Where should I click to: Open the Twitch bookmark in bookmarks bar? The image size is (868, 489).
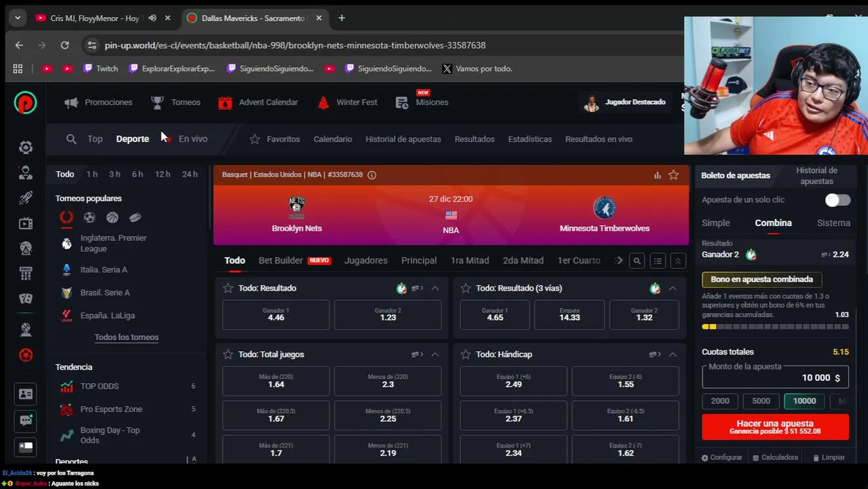click(101, 69)
